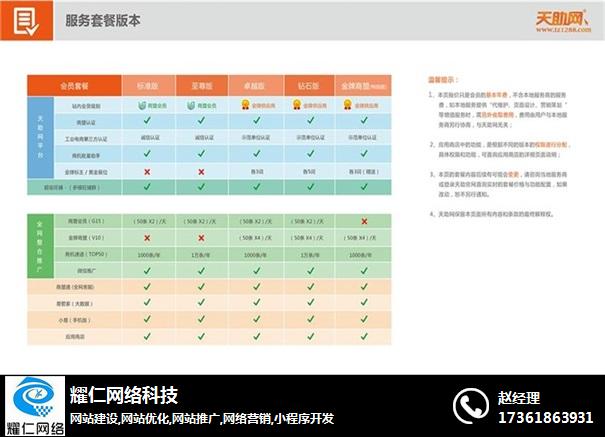
Task: Click the 耀仁网络科技 company name
Action: point(123,395)
